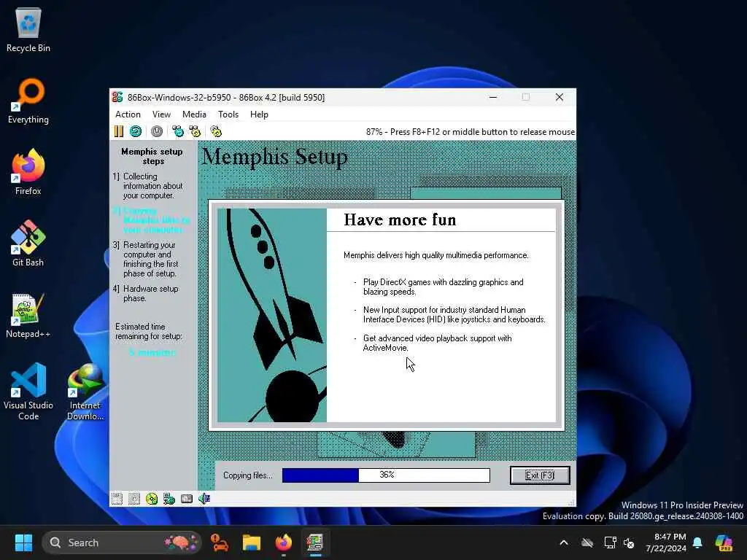Viewport: 747px width, 560px height.
Task: Send Ctrl+Alt+Del with the teal keys icon
Action: pyautogui.click(x=178, y=131)
